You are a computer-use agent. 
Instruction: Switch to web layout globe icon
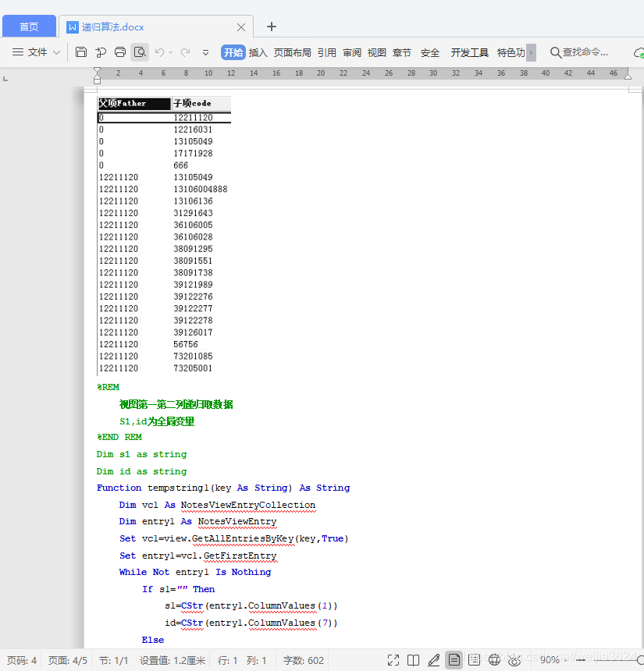tap(494, 660)
